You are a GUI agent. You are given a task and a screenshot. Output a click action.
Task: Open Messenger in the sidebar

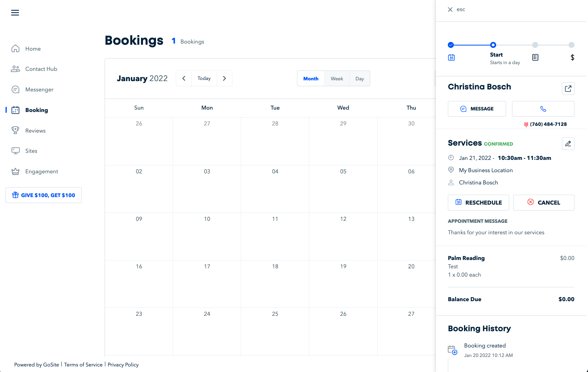click(x=39, y=89)
